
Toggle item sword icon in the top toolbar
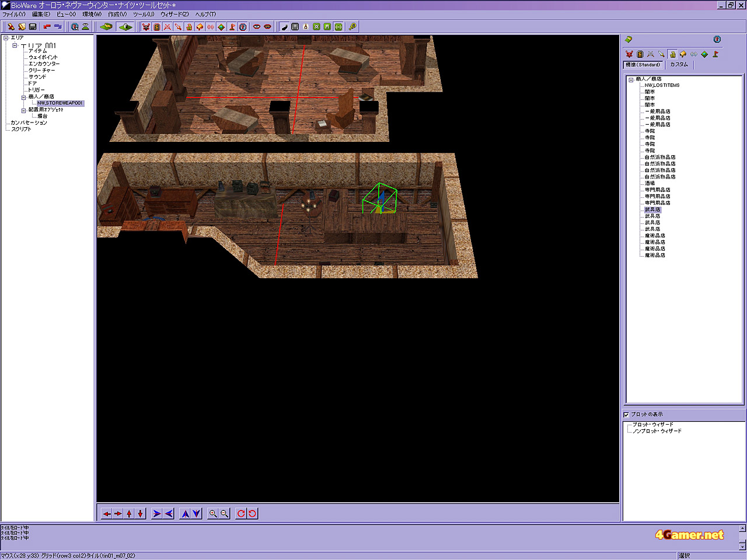click(178, 27)
